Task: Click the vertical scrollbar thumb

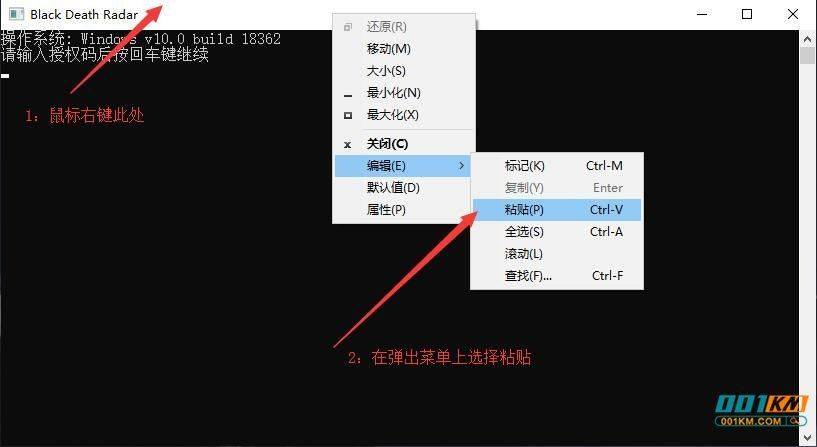Action: (x=808, y=55)
